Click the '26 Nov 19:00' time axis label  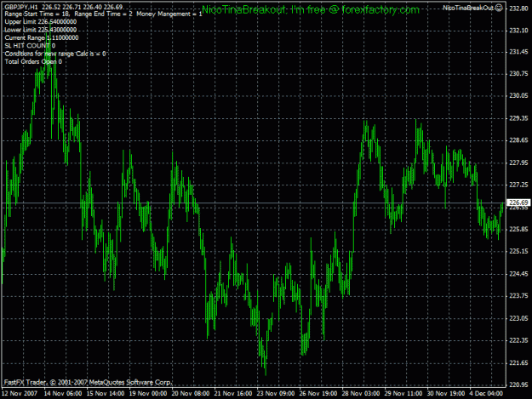click(318, 393)
